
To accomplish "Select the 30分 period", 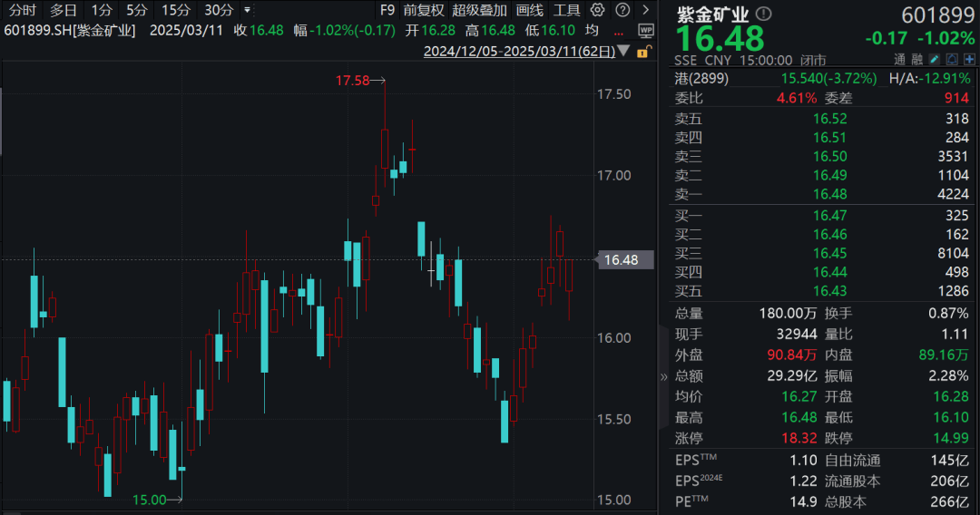I will point(219,10).
